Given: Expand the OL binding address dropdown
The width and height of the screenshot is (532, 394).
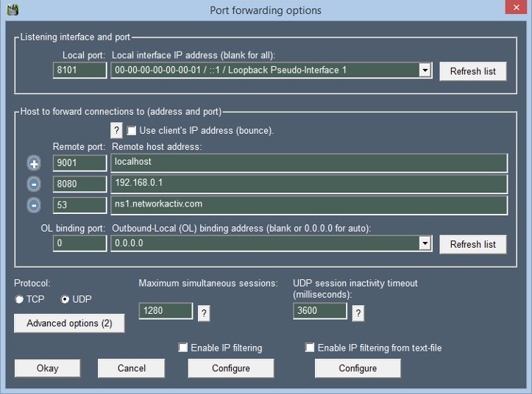Looking at the screenshot, I should (425, 243).
